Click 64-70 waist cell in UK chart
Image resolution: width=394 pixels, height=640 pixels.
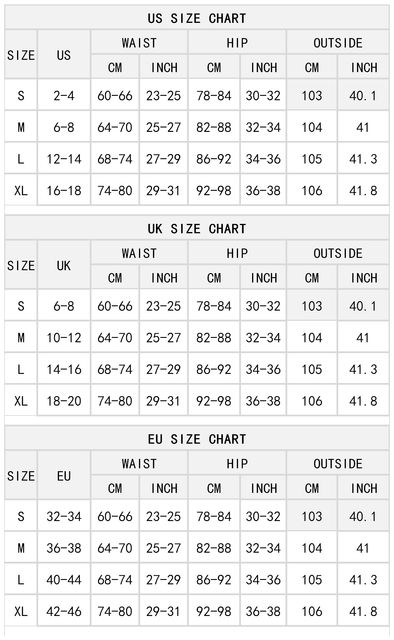click(x=115, y=338)
